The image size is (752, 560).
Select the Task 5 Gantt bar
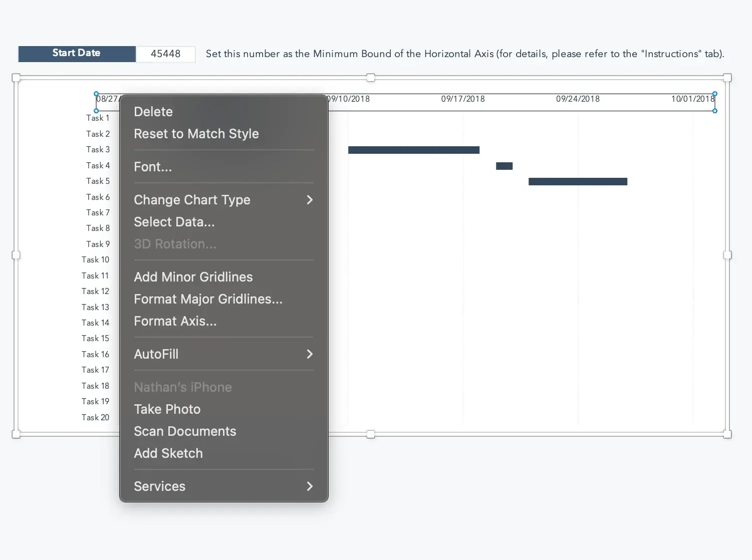point(577,181)
